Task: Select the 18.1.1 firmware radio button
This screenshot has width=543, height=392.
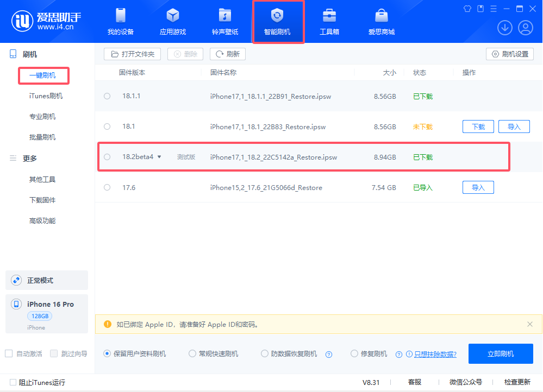Action: pyautogui.click(x=107, y=96)
